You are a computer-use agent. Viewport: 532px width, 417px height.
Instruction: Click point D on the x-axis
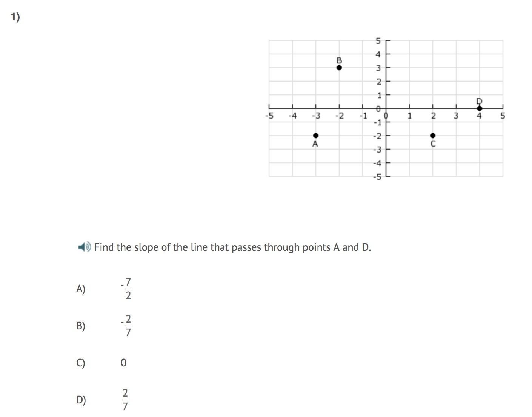pos(479,108)
